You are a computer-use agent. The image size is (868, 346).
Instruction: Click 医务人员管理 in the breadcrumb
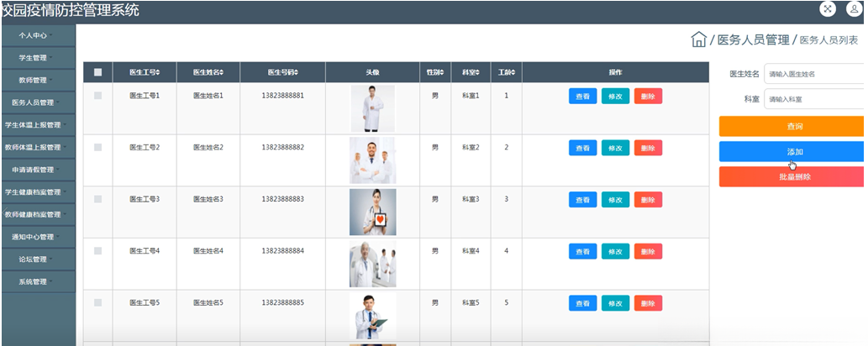coord(754,39)
